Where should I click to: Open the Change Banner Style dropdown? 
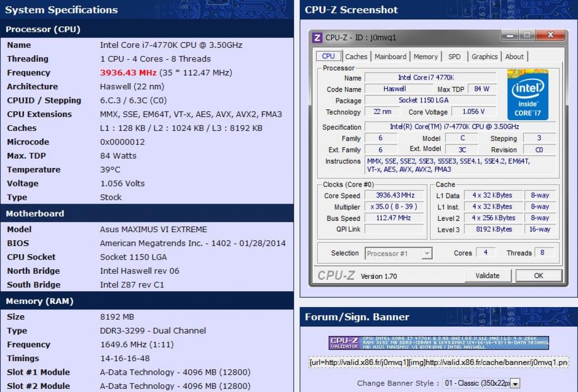tap(481, 383)
